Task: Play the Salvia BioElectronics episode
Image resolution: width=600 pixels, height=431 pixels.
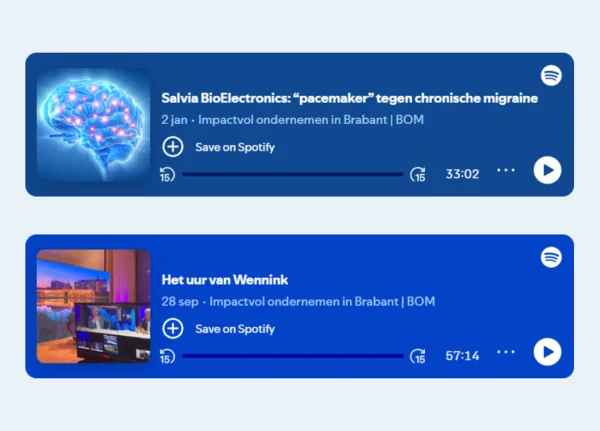Action: click(547, 170)
